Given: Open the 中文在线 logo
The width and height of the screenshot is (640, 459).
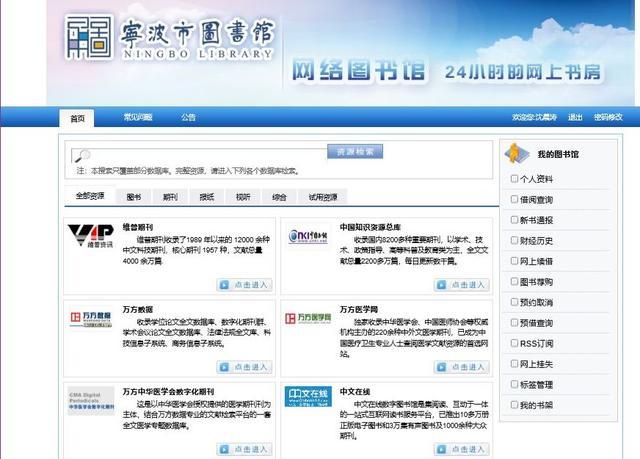Looking at the screenshot, I should pos(308,396).
